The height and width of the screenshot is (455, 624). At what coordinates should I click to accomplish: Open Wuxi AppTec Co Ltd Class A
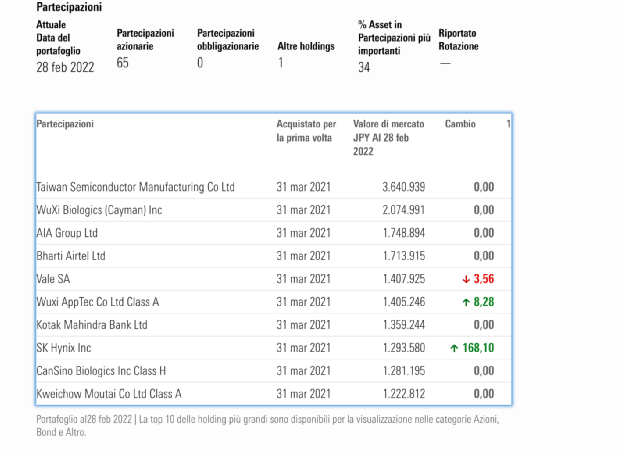tap(98, 302)
